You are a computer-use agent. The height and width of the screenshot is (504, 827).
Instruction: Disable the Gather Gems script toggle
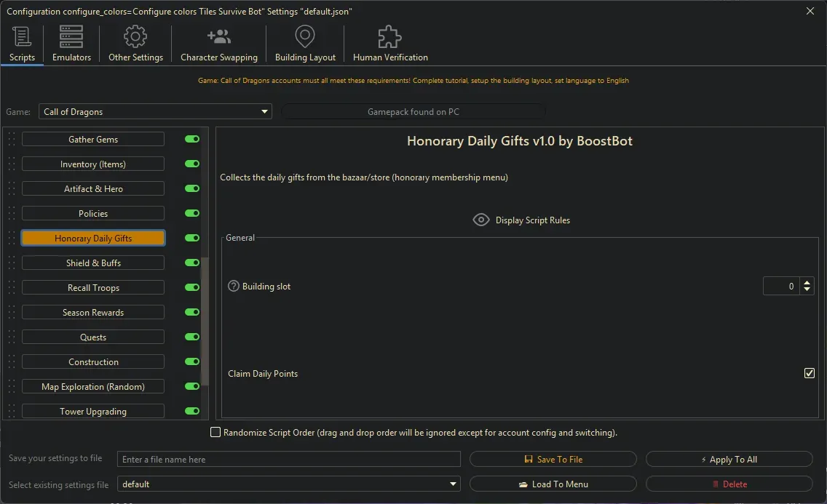coord(191,139)
